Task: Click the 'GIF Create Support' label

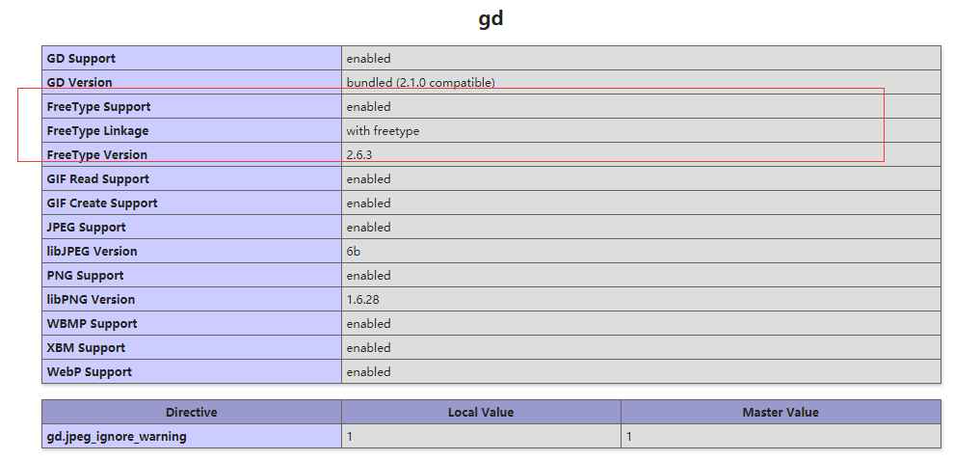Action: coord(102,203)
